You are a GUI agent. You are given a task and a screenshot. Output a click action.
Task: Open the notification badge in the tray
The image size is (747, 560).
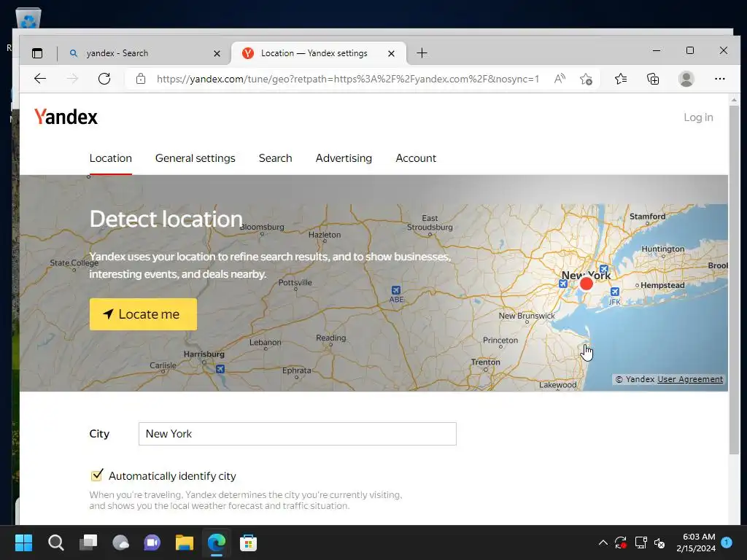click(x=727, y=542)
